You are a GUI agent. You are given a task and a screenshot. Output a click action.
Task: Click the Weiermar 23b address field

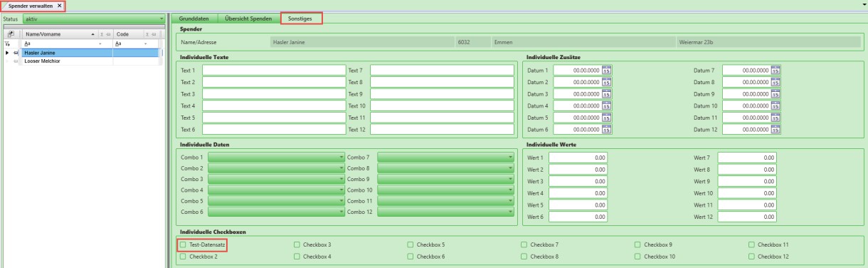(x=768, y=43)
